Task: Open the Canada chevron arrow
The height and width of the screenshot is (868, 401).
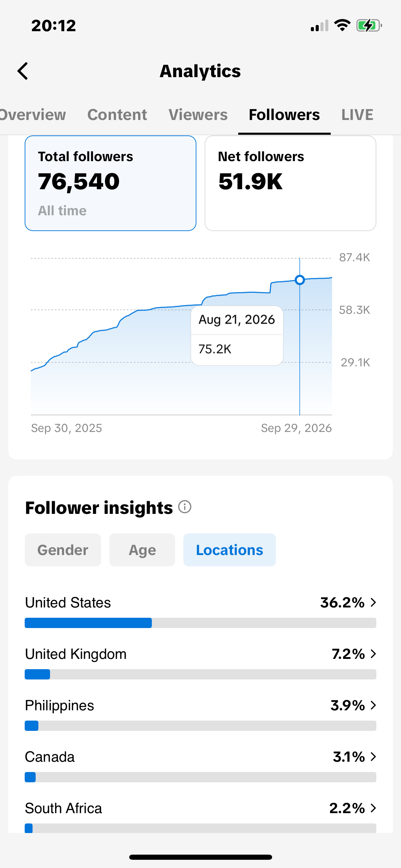Action: [374, 757]
